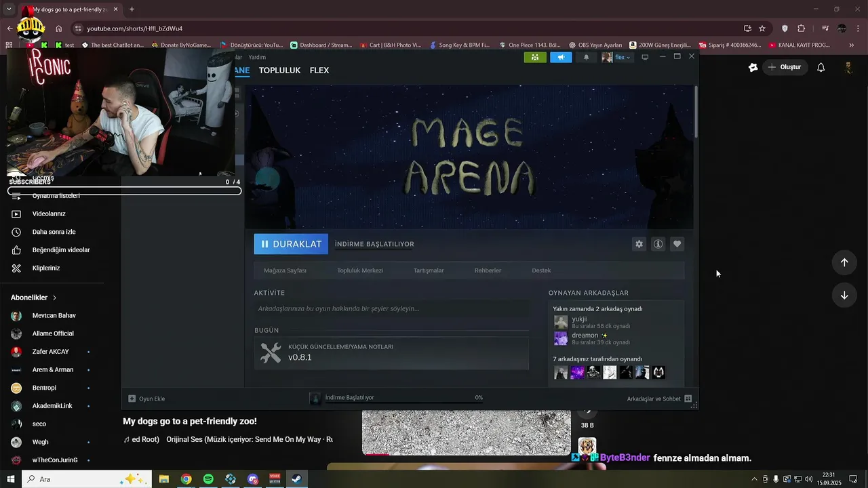
Task: Open Windows notification center icon
Action: [x=853, y=479]
